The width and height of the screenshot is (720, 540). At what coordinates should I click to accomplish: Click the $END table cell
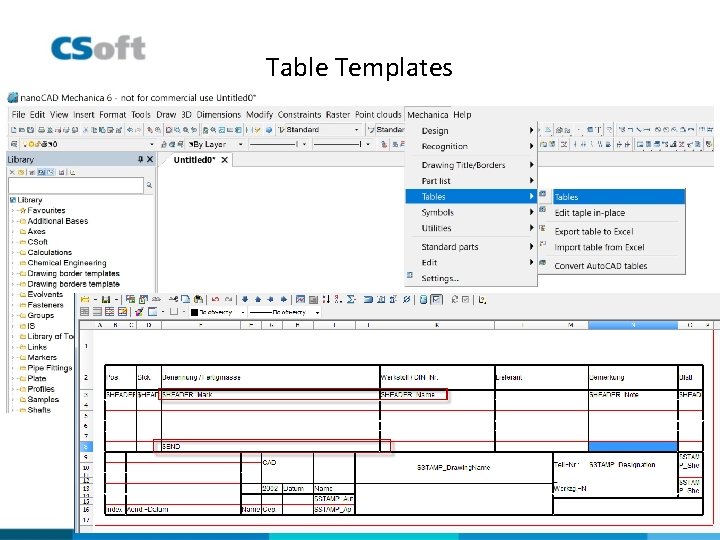pyautogui.click(x=271, y=446)
